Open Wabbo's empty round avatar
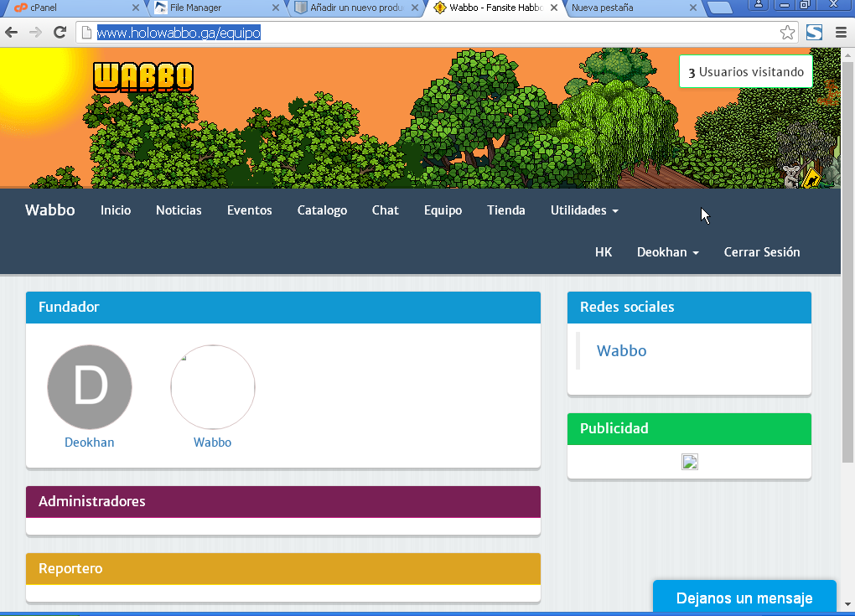855x616 pixels. tap(213, 387)
